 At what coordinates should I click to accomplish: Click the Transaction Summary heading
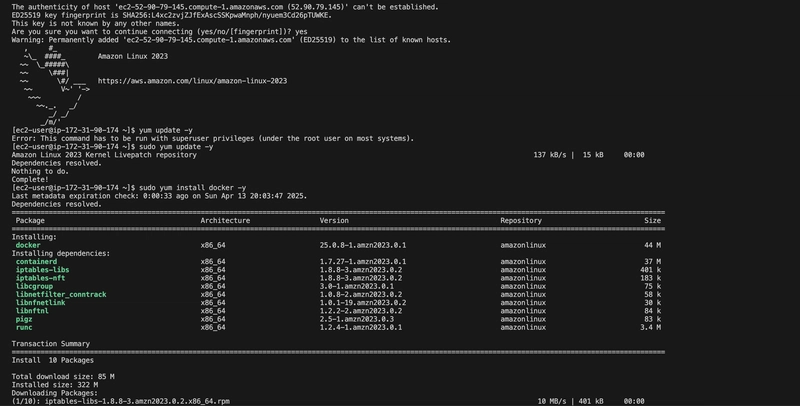tap(51, 344)
